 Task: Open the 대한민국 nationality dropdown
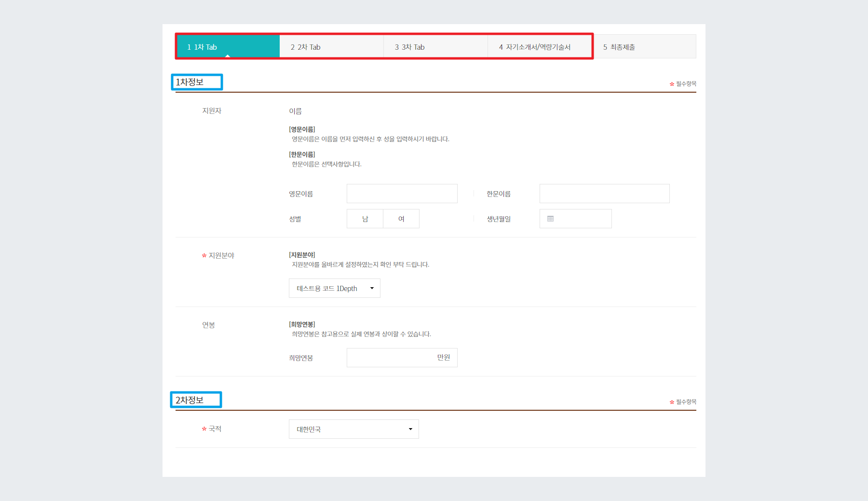click(354, 429)
